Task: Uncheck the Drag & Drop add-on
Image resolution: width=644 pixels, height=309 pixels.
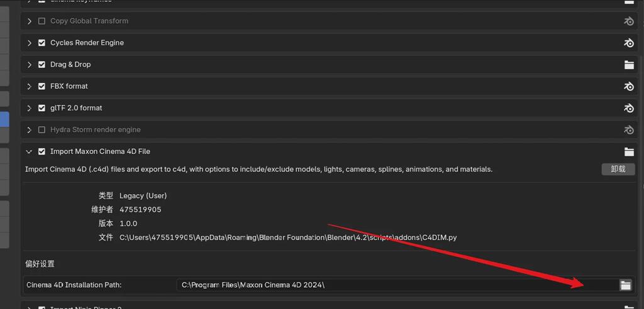Action: [42, 65]
